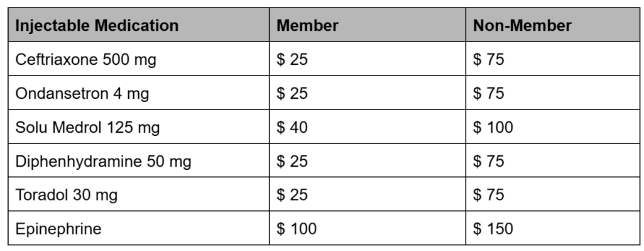Select Ondansetron member price $ 25
The image size is (644, 251).
[x=368, y=92]
